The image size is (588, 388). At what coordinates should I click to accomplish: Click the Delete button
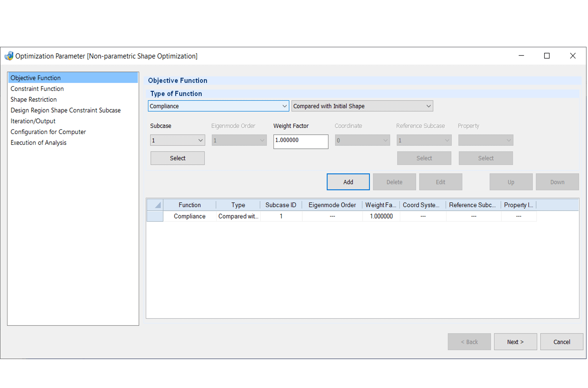pyautogui.click(x=394, y=182)
